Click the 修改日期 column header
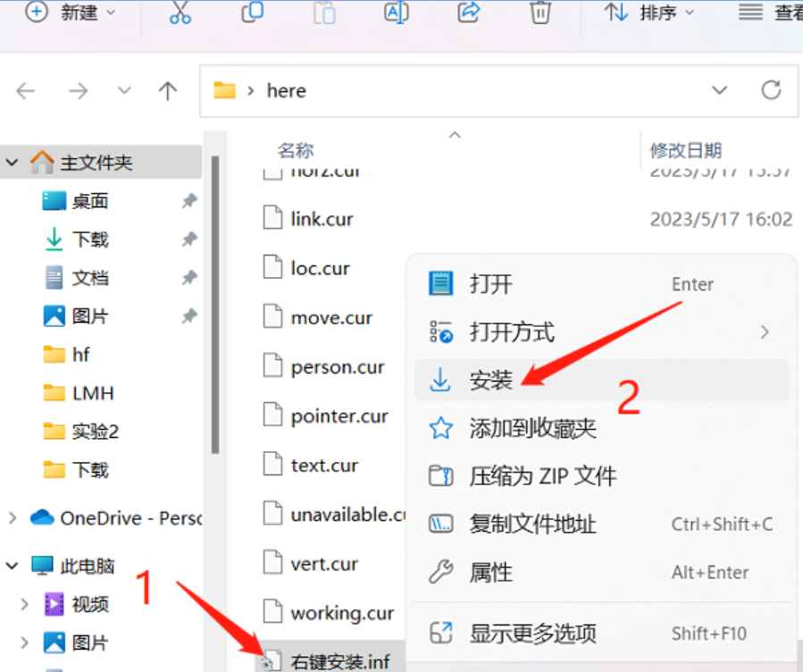This screenshot has width=803, height=672. [685, 150]
